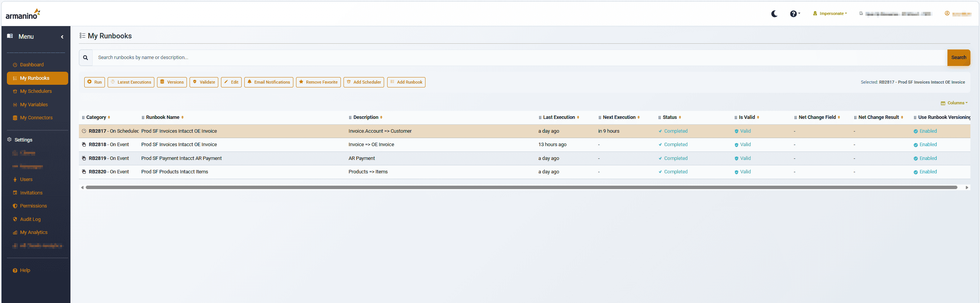This screenshot has height=303, width=980.
Task: Click the event icon on RB2819 row
Action: pos(84,158)
